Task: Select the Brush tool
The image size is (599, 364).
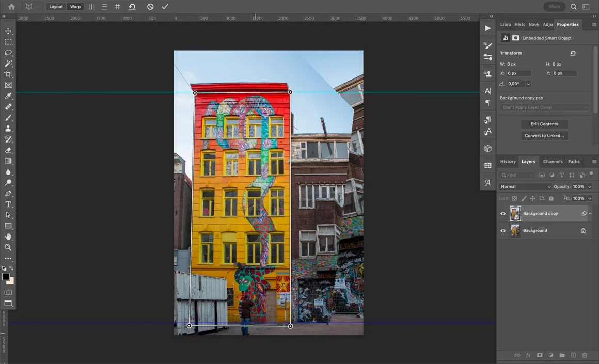Action: [8, 118]
